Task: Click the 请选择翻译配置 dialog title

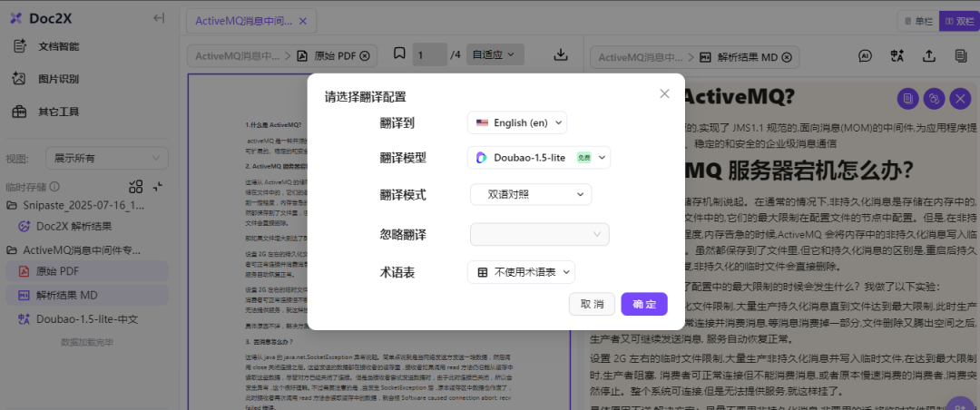Action: point(365,97)
